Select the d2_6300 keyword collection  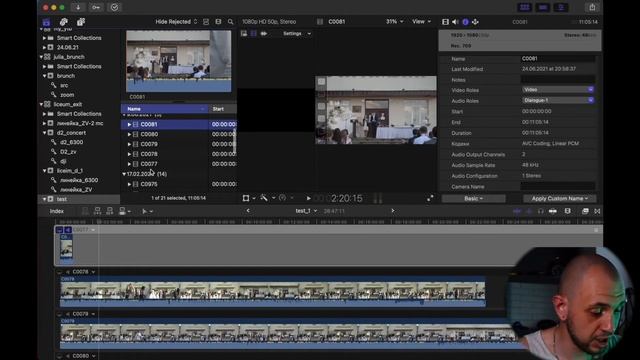point(71,142)
